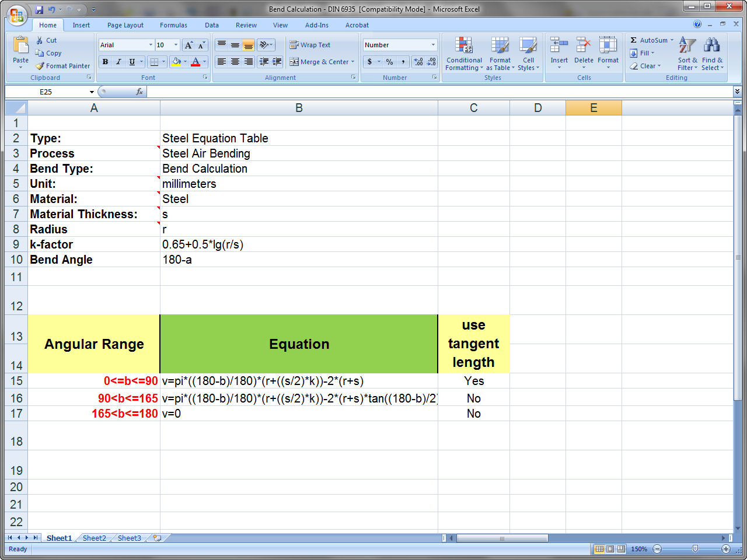Toggle Italic formatting
Viewport: 747px width, 560px height.
pyautogui.click(x=118, y=62)
